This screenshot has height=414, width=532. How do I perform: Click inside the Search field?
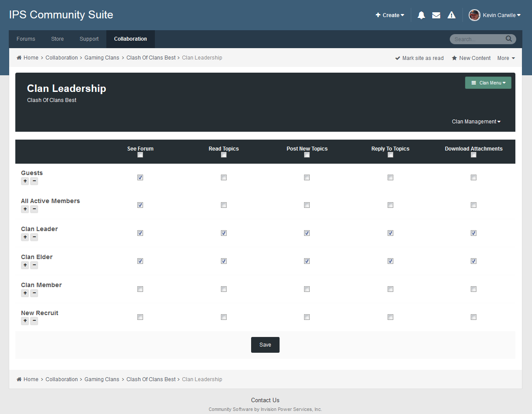pos(477,39)
